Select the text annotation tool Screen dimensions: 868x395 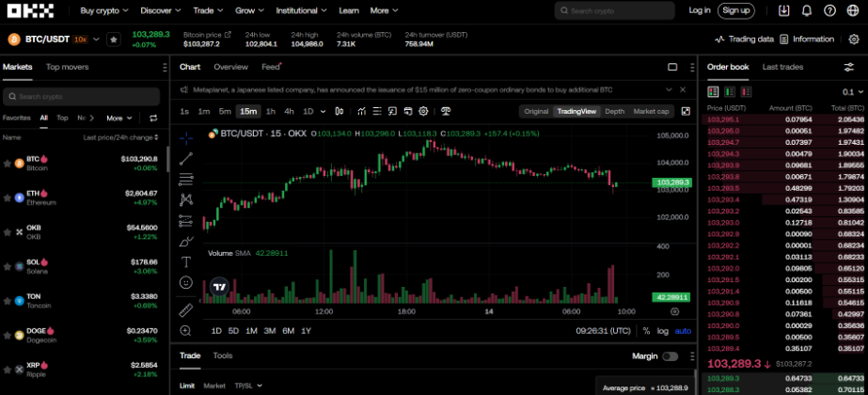[186, 261]
